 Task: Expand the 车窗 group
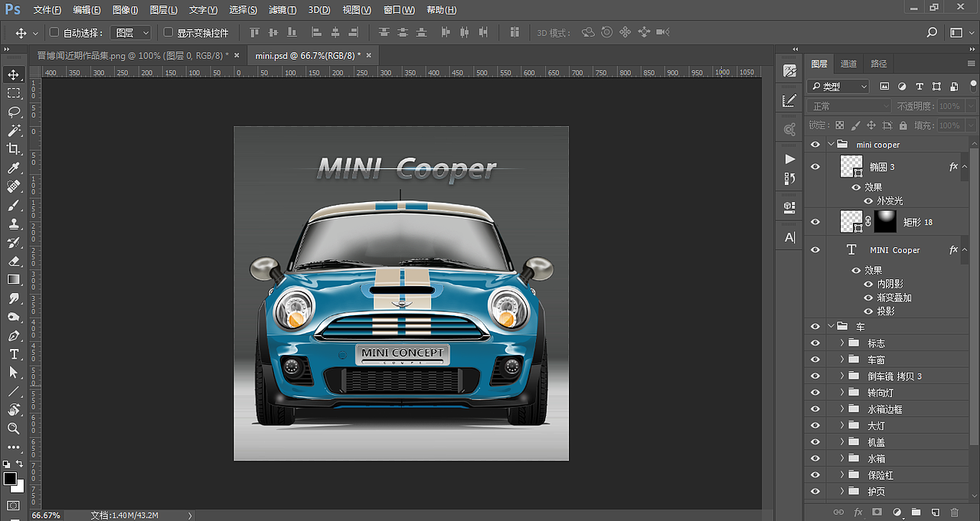842,360
